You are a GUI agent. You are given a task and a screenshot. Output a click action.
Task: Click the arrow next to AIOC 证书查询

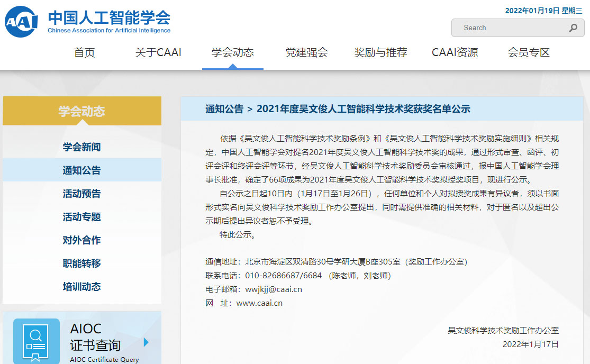tap(147, 342)
